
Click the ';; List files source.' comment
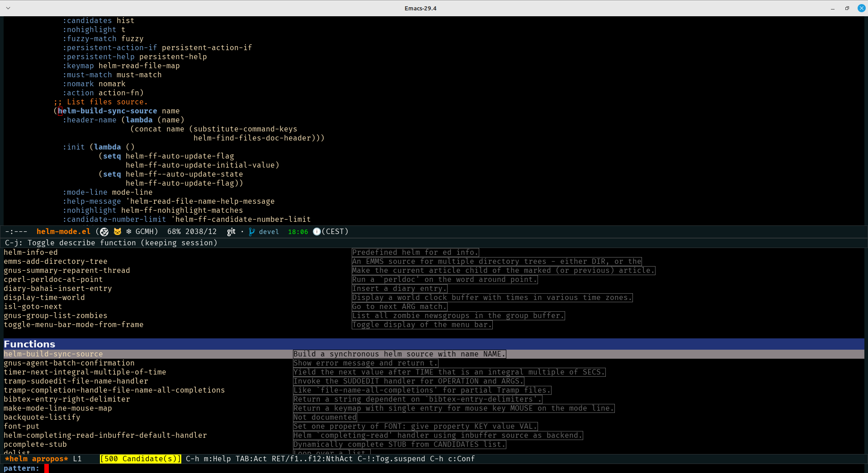[x=101, y=102]
